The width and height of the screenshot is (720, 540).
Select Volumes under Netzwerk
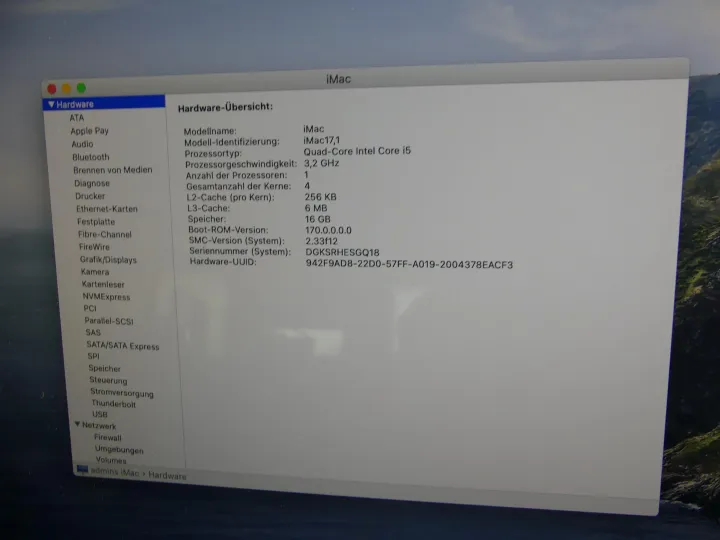pyautogui.click(x=111, y=460)
